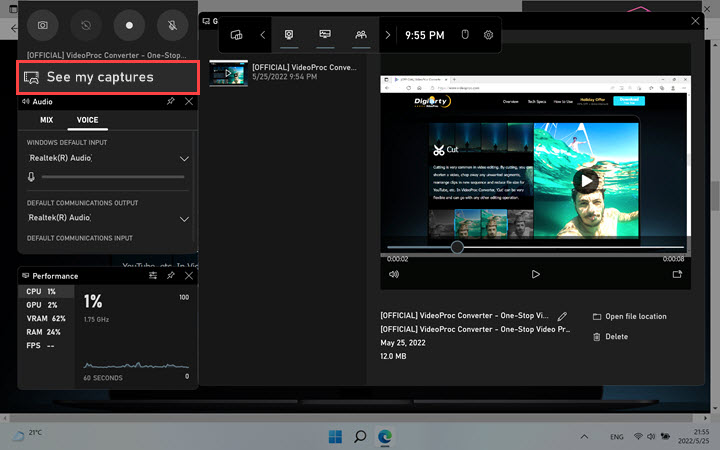The height and width of the screenshot is (450, 720).
Task: Toggle the microphone mute button
Action: click(172, 23)
